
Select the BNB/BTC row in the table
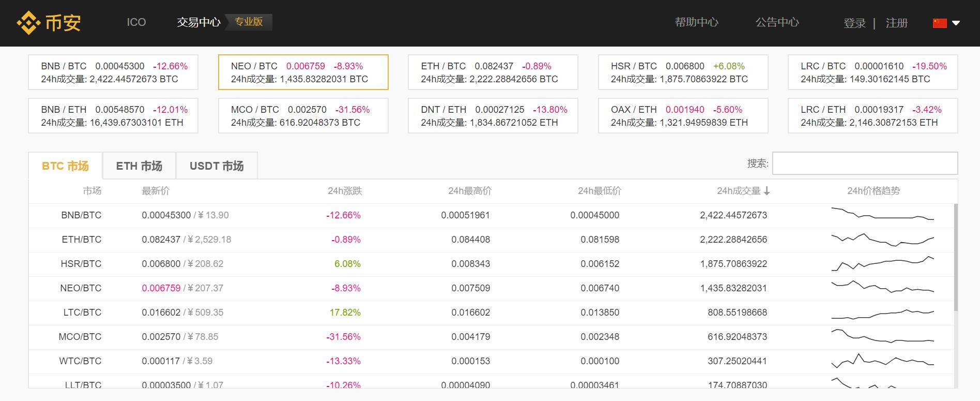(491, 215)
